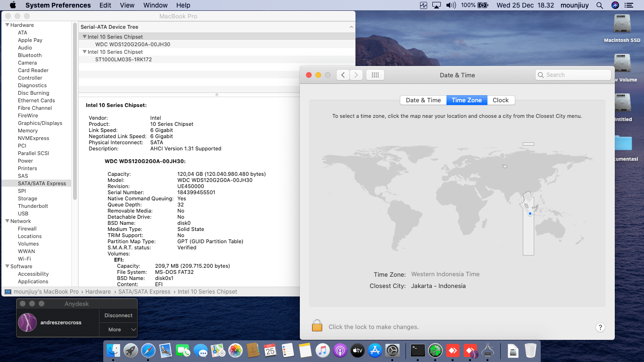
Task: Open FaceTime from the Dock
Action: [183, 350]
